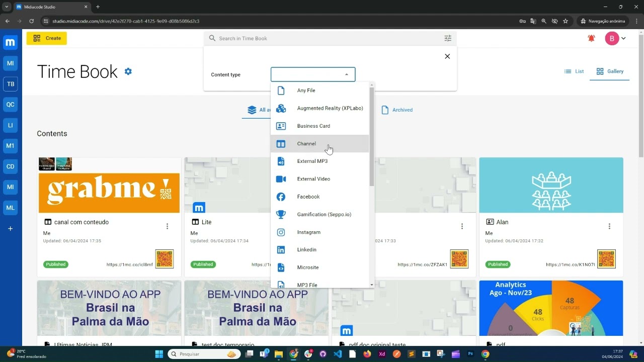The image size is (644, 362).
Task: Open options menu for canal com conteudo
Action: pos(168,226)
